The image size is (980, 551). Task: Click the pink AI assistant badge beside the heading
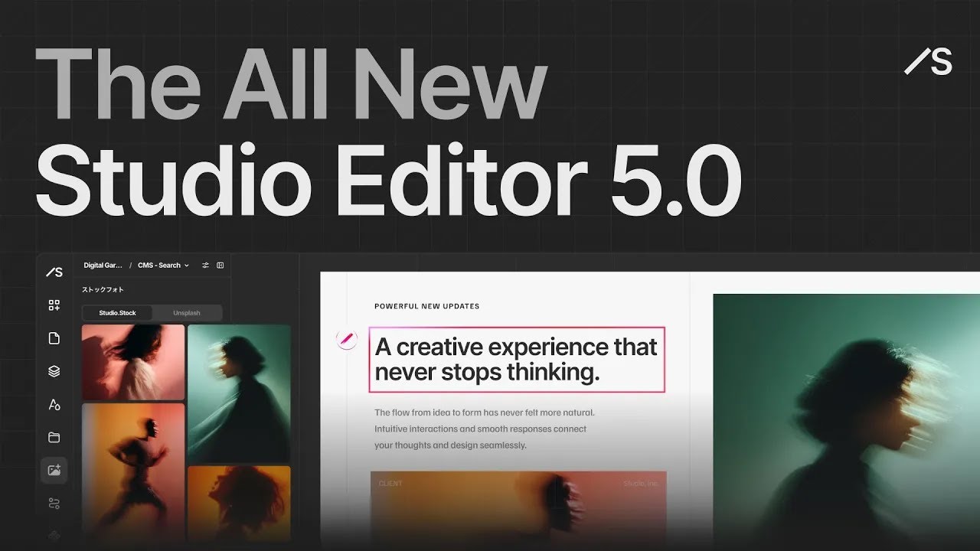click(x=347, y=340)
